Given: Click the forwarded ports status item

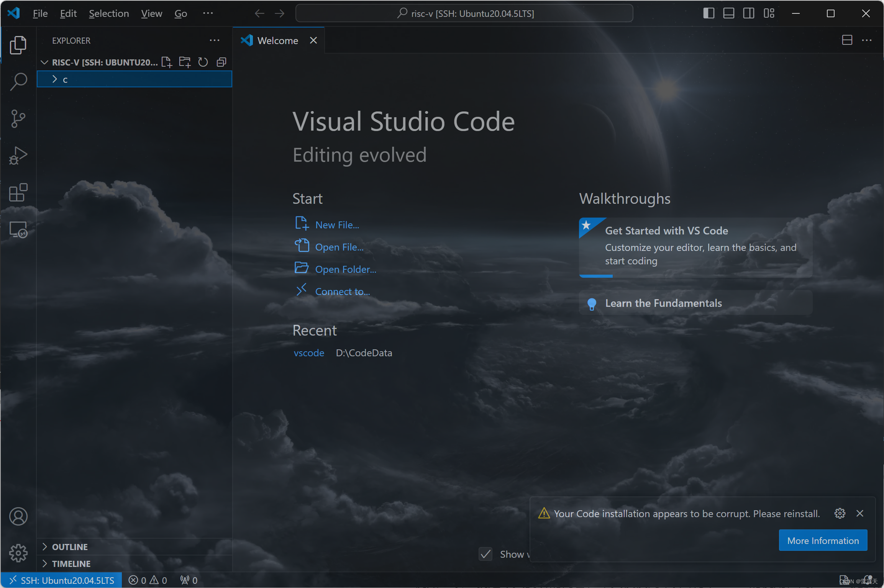Looking at the screenshot, I should [189, 580].
